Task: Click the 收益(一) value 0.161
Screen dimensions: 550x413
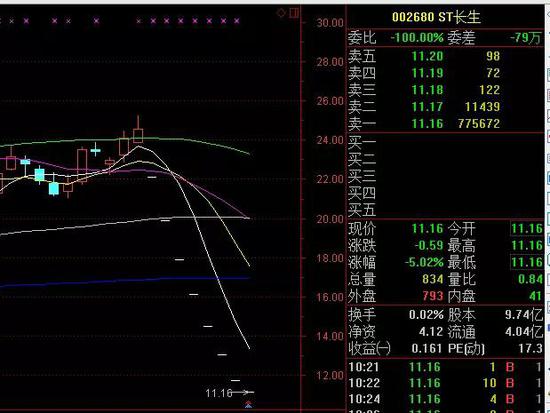Action: click(x=427, y=348)
